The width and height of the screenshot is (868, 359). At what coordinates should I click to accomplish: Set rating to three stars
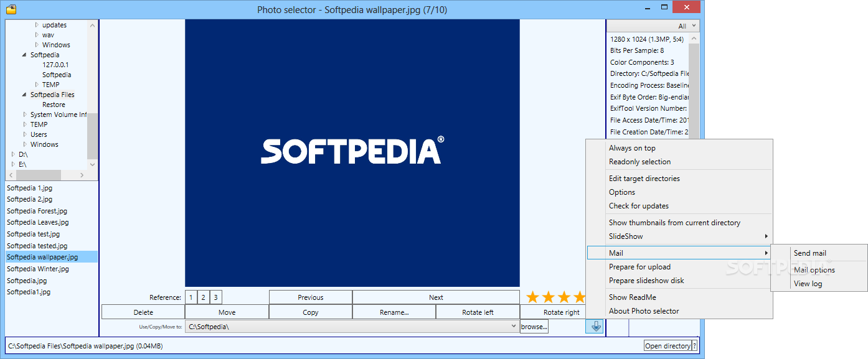[564, 297]
